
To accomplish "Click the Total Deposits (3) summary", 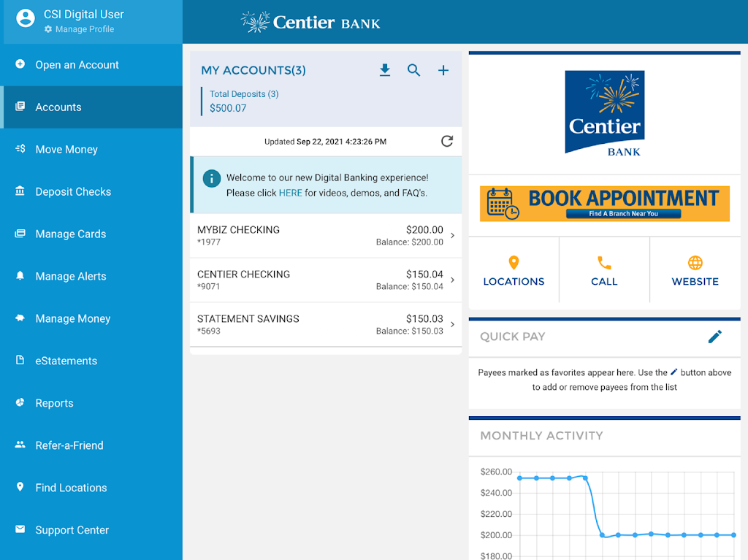I will [x=244, y=101].
